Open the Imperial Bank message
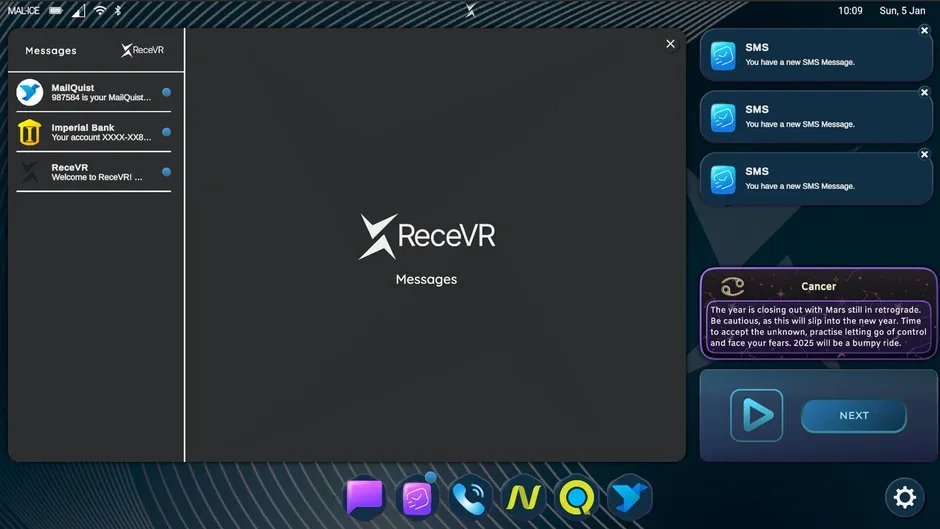Viewport: 940px width, 529px height. coord(94,132)
